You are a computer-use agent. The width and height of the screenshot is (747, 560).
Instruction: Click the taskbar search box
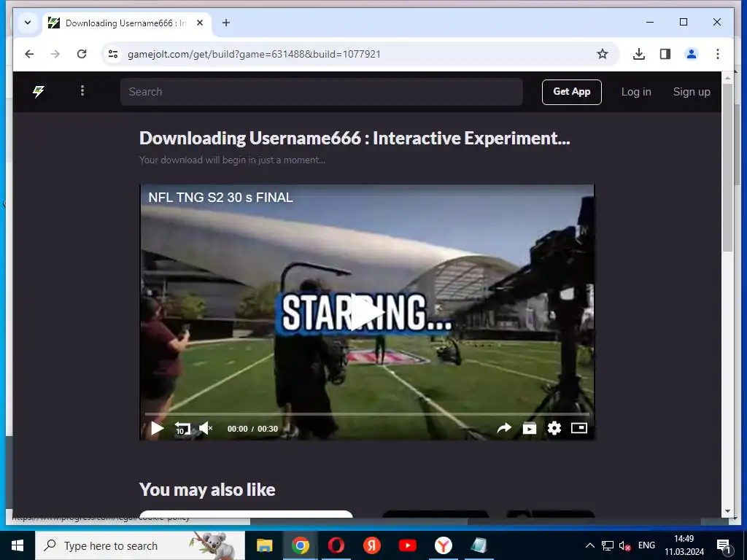pos(140,545)
